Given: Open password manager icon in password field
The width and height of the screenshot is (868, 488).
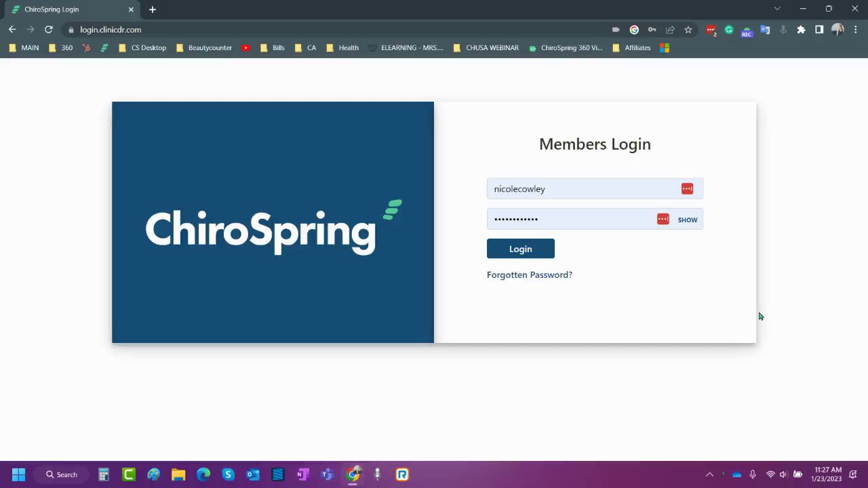Looking at the screenshot, I should [x=663, y=219].
